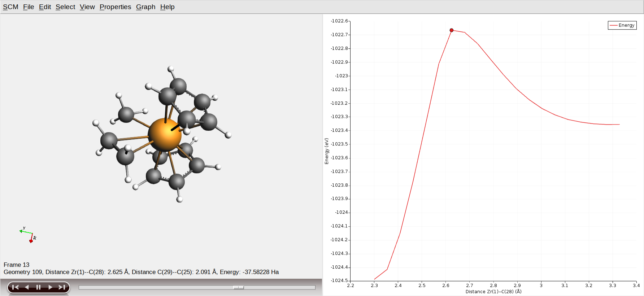Click the red marker point on energy curve
The width and height of the screenshot is (644, 296).
(x=452, y=30)
